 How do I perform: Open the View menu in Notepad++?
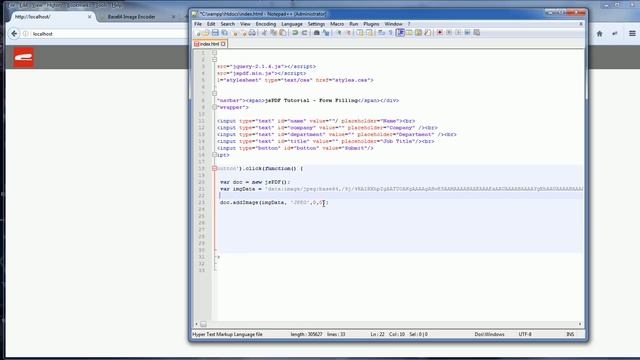point(245,24)
